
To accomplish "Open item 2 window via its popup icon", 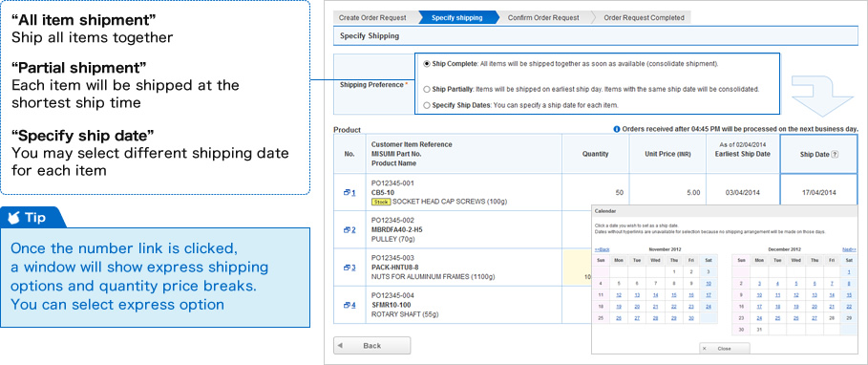I will [x=347, y=230].
